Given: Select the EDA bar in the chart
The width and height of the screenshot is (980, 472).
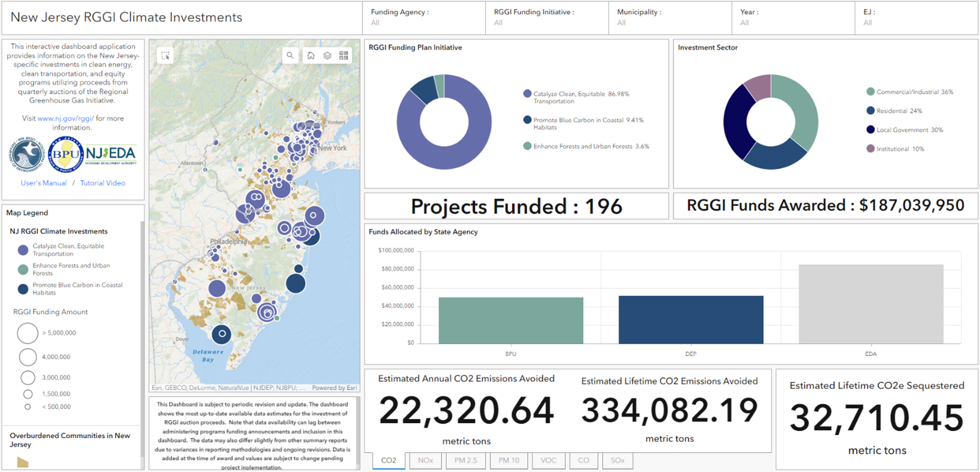Looking at the screenshot, I should coord(871,304).
